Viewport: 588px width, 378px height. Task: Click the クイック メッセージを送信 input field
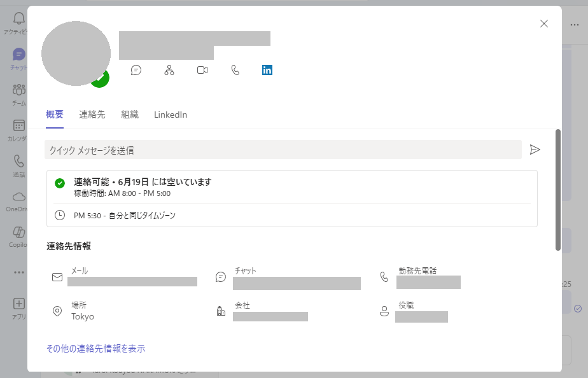click(283, 150)
